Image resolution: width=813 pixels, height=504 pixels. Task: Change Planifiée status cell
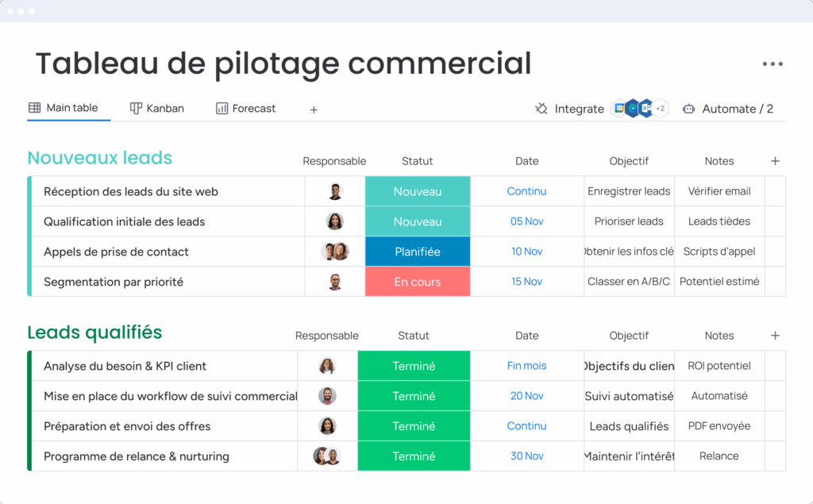coord(418,252)
